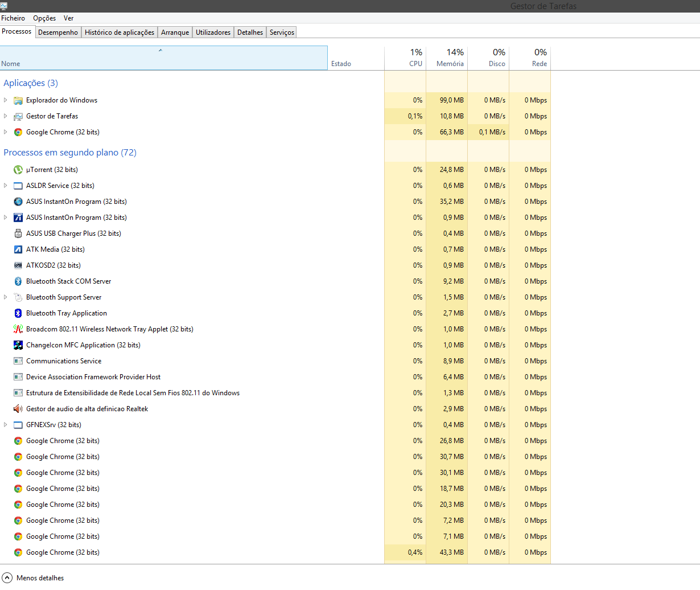Click Menos detalhes to collapse view
This screenshot has width=700, height=590.
(x=40, y=578)
